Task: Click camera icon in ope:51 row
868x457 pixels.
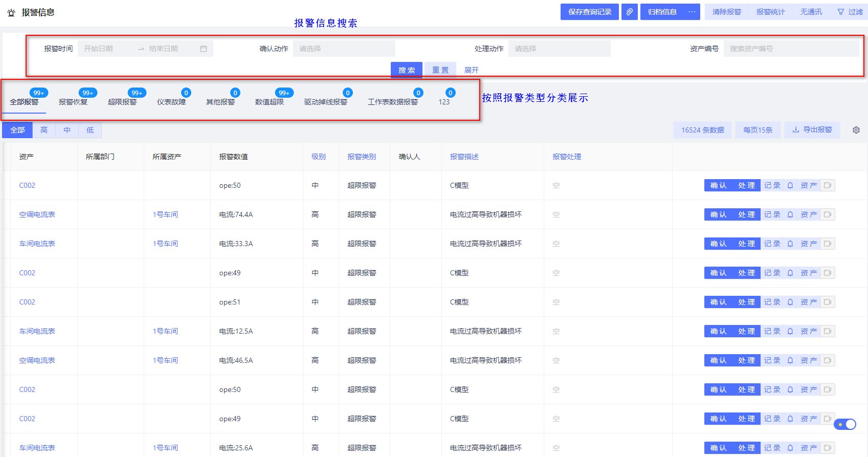Action: (x=828, y=302)
